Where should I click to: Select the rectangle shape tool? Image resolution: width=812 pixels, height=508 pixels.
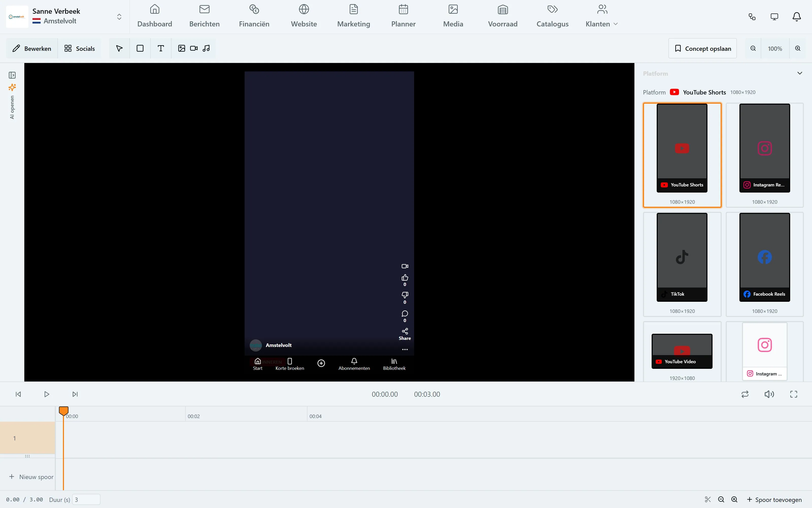coord(140,48)
